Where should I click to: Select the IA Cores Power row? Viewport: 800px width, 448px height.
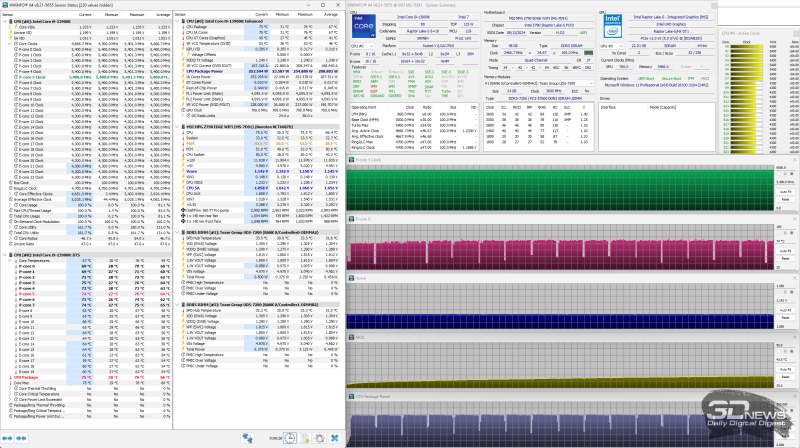pyautogui.click(x=258, y=77)
